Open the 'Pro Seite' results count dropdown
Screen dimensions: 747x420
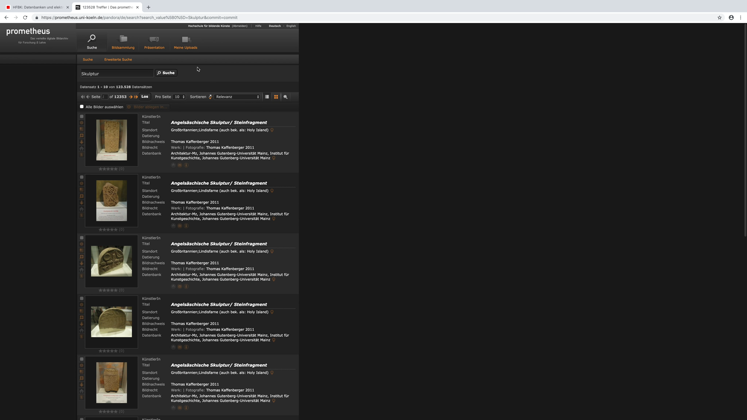click(x=179, y=97)
